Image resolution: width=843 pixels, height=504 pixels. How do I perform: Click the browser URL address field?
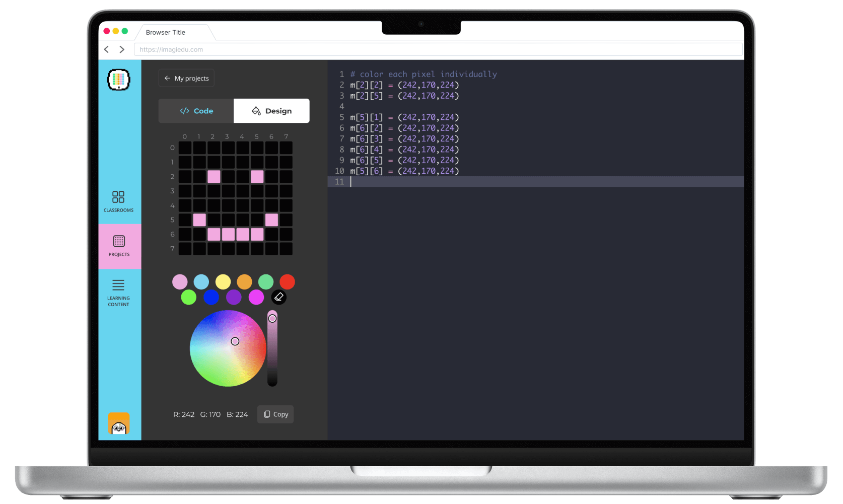click(438, 49)
